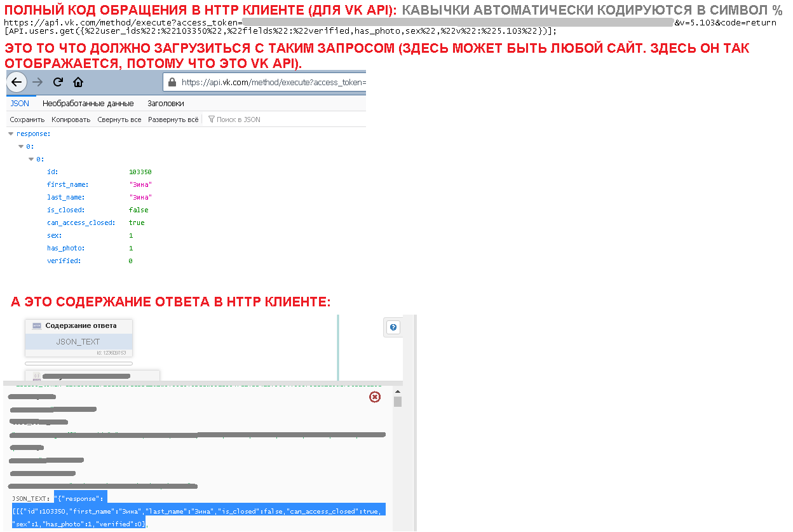The width and height of the screenshot is (793, 532).
Task: Click the HTTP icon on Содержание ответа block
Action: (x=37, y=326)
